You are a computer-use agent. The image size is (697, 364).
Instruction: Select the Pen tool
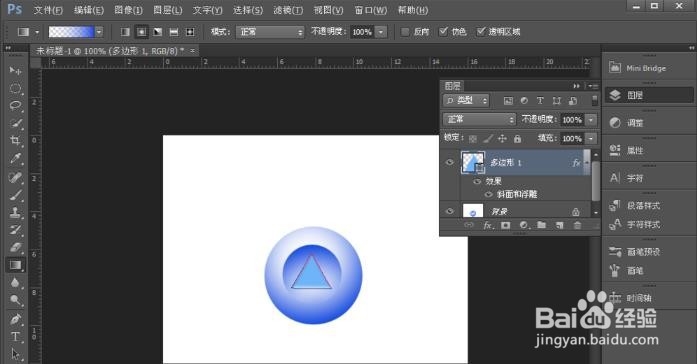pos(15,319)
